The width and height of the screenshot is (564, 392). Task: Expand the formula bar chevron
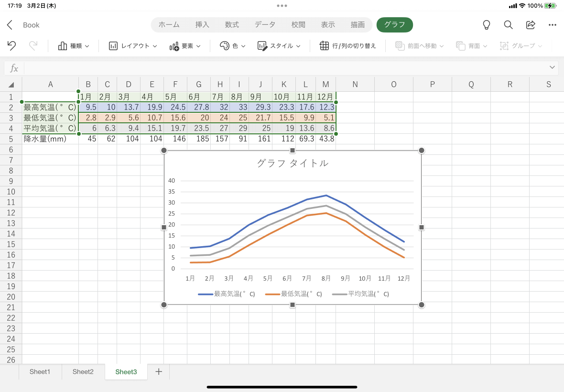pyautogui.click(x=552, y=67)
